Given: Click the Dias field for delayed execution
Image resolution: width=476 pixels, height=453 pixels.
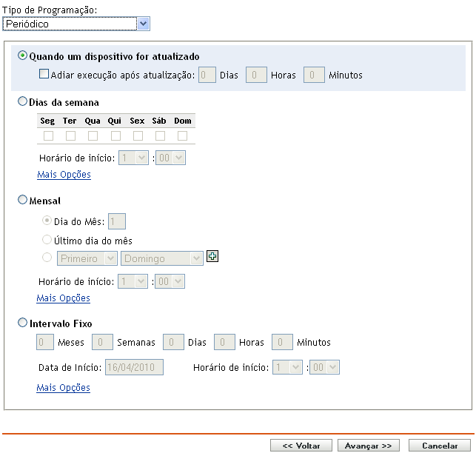Looking at the screenshot, I should pos(207,75).
